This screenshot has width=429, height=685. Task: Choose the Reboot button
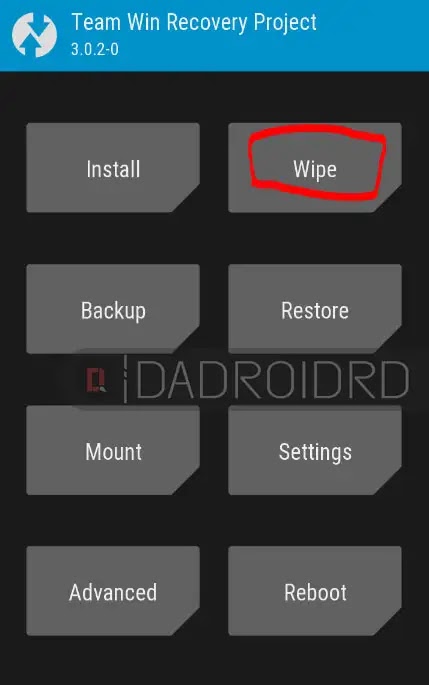coord(315,591)
